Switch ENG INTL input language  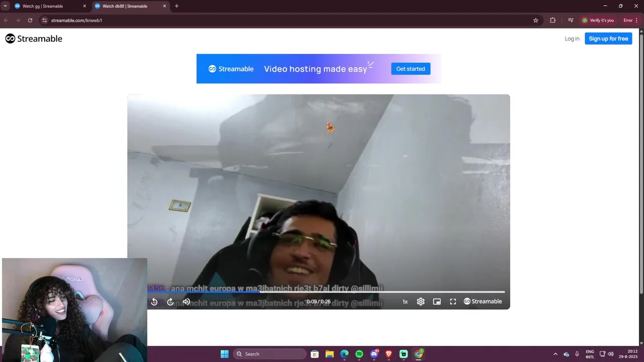point(590,354)
